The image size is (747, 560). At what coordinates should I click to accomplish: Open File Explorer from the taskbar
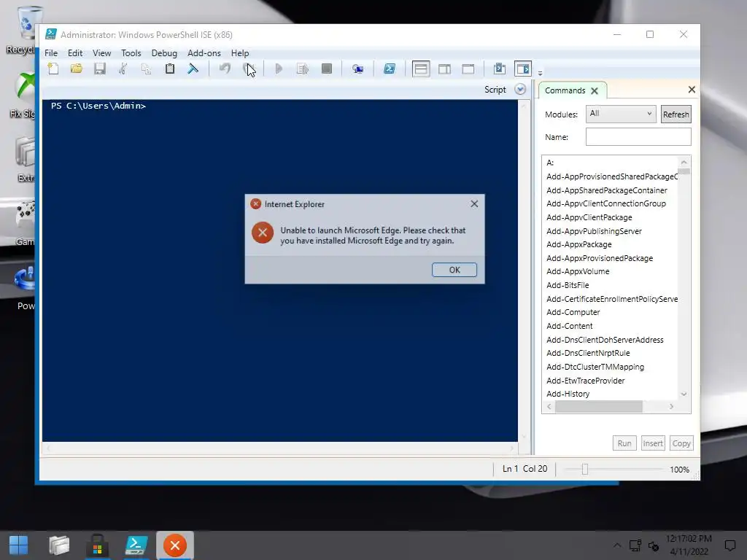point(59,545)
